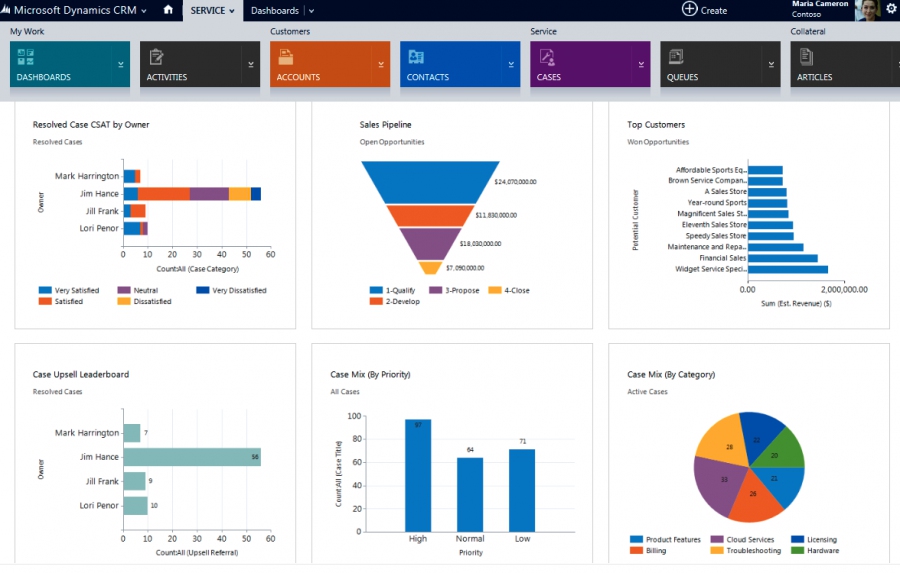The width and height of the screenshot is (900, 573).
Task: Click the Jim Hance leaderboard bar
Action: (x=192, y=457)
